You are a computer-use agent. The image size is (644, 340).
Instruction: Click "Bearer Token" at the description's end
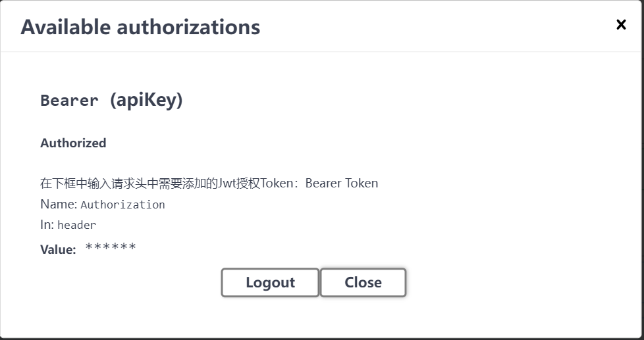click(342, 183)
